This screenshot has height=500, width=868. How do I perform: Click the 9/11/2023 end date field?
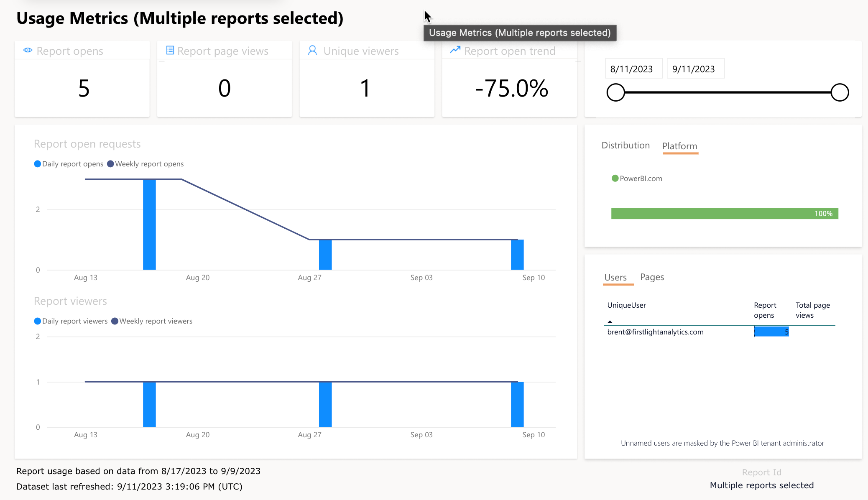point(695,68)
